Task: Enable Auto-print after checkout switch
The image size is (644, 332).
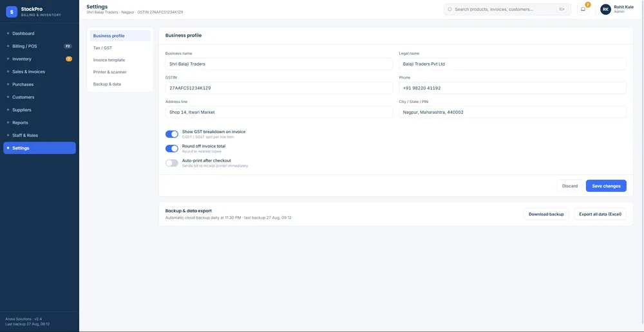Action: tap(172, 163)
